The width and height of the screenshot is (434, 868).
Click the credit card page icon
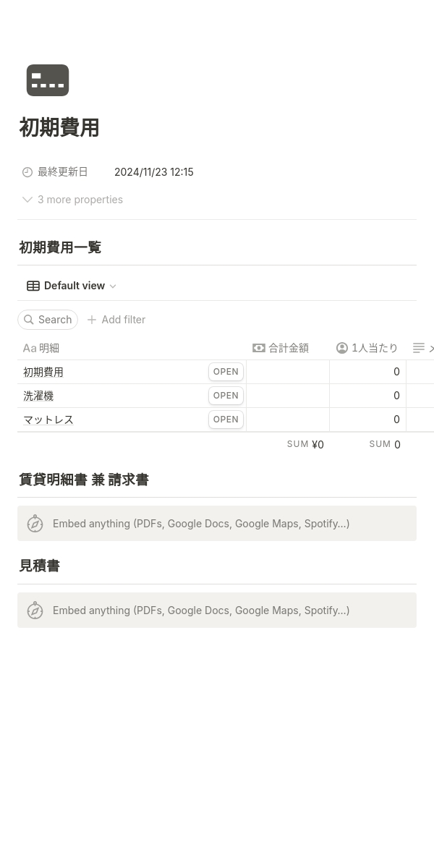48,80
